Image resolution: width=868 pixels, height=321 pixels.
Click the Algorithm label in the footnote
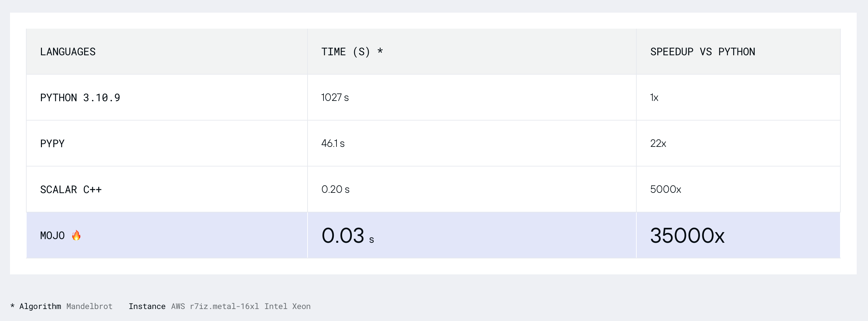(x=40, y=306)
